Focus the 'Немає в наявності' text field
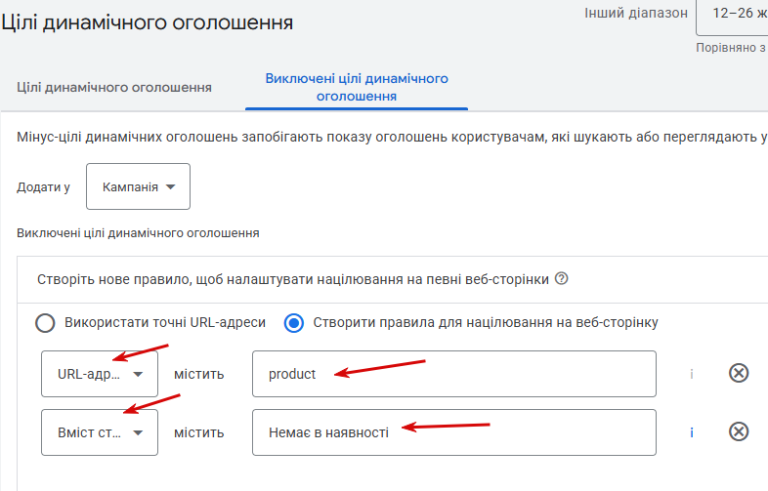The height and width of the screenshot is (491, 768). click(454, 433)
